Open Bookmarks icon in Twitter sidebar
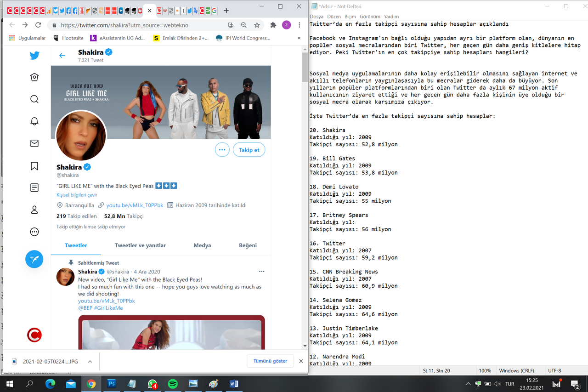Screen dimensions: 588x392 pos(34,166)
